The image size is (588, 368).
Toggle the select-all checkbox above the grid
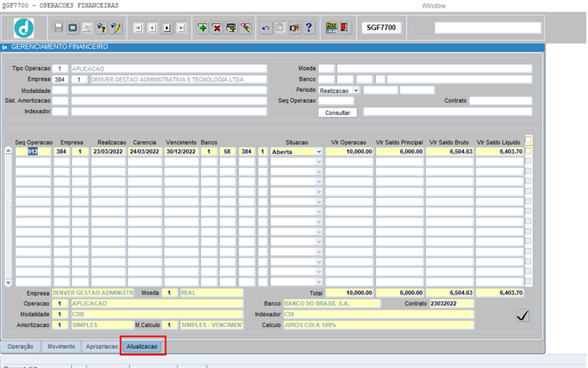pyautogui.click(x=528, y=139)
